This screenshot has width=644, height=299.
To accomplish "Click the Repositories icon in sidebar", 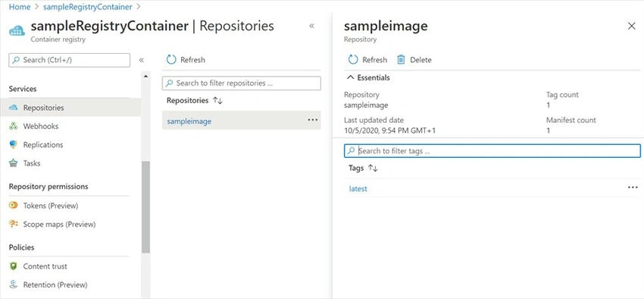I will pyautogui.click(x=13, y=108).
